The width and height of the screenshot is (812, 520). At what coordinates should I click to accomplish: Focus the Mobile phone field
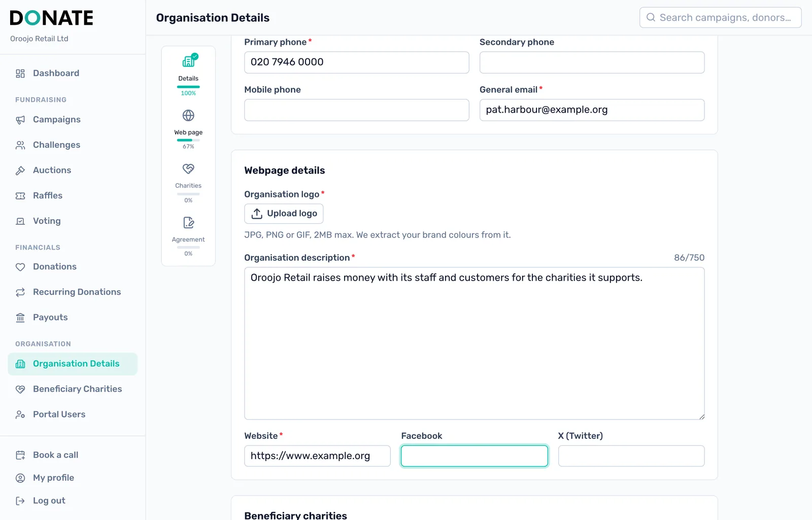click(x=356, y=110)
